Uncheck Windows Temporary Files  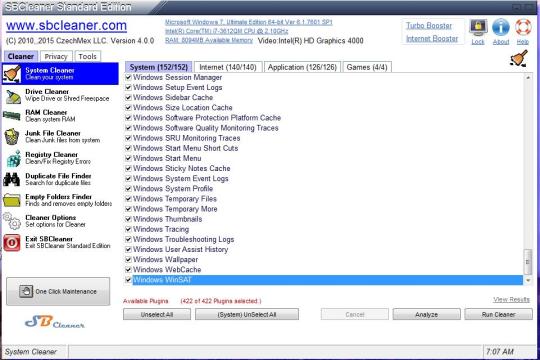tap(128, 199)
